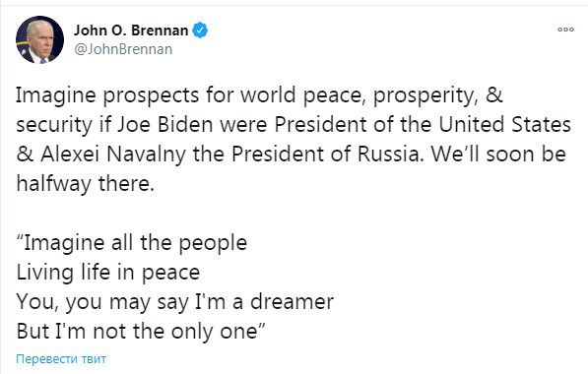Click the "Перевести твит" translate link
Screen dimensions: 588x374
point(61,359)
